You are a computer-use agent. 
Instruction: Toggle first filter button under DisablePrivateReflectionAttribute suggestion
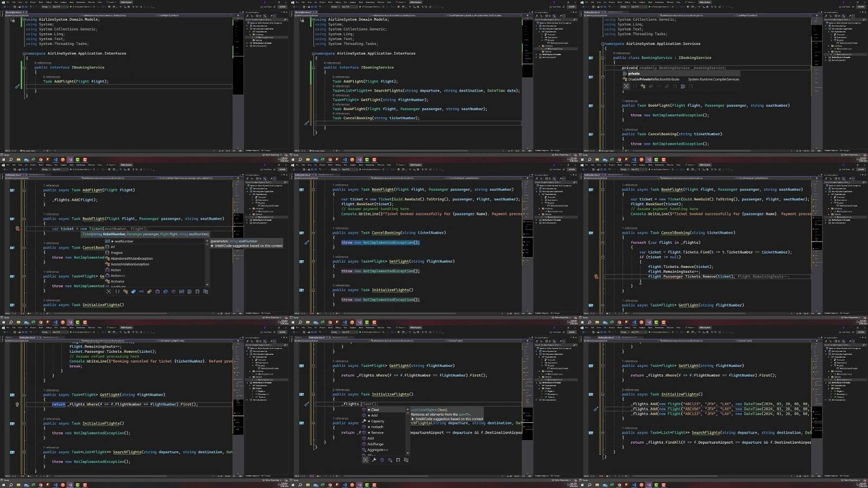click(626, 86)
